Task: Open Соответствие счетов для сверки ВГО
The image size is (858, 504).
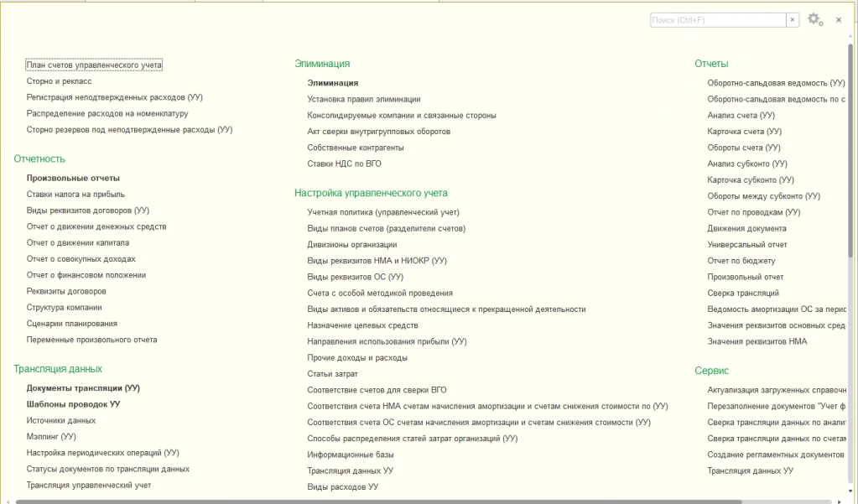Action: pos(377,390)
